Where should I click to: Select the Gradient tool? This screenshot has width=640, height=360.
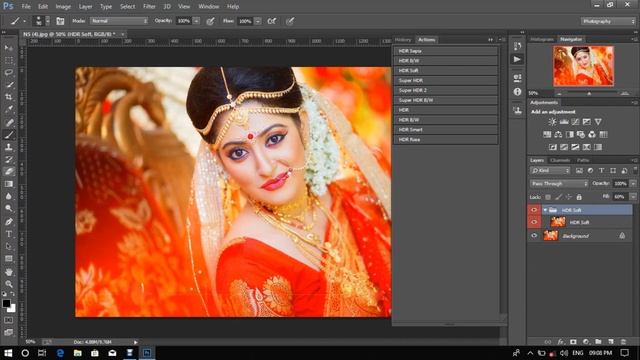9,184
